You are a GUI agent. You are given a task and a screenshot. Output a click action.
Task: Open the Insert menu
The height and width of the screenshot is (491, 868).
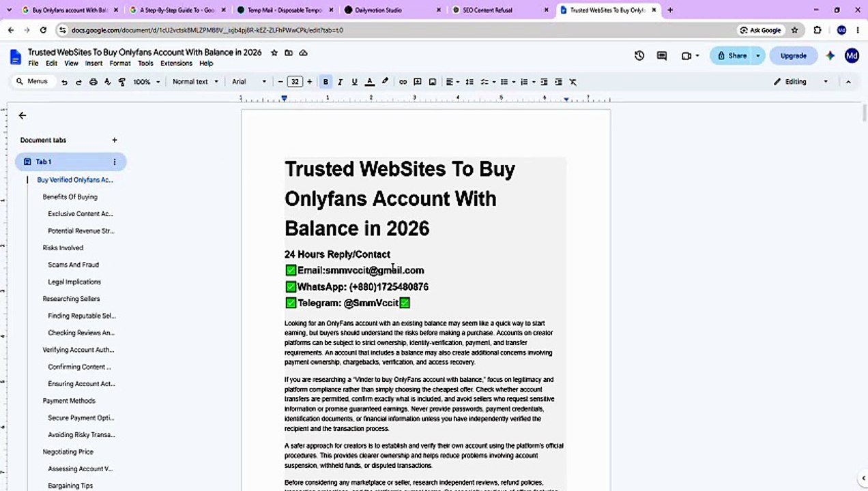tap(93, 63)
